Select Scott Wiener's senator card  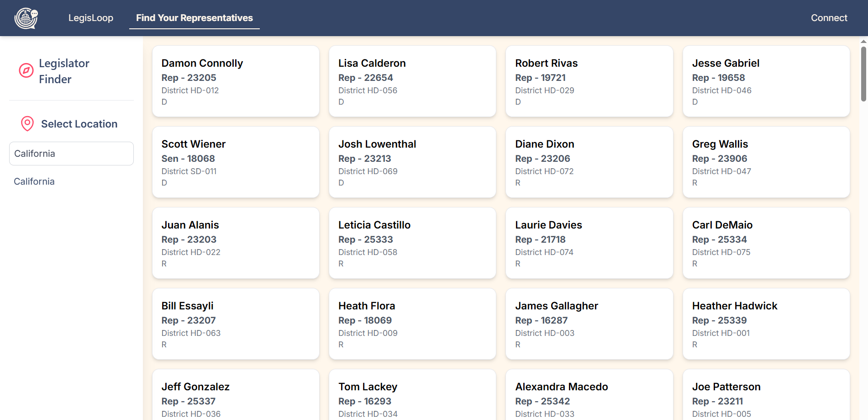pos(236,162)
